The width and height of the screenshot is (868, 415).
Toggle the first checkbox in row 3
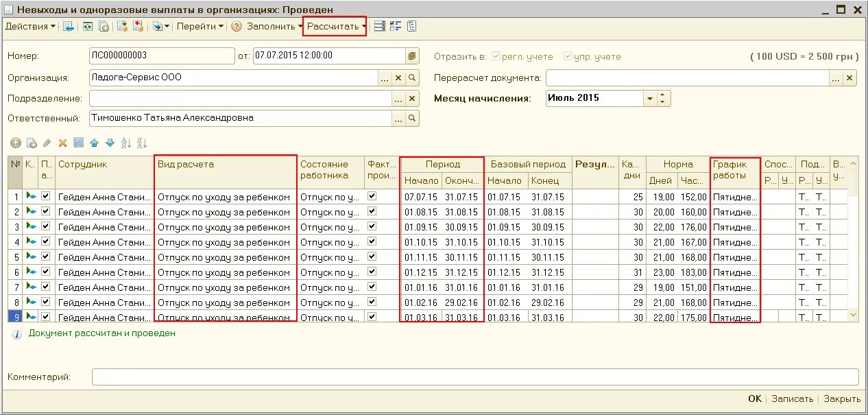pyautogui.click(x=45, y=226)
